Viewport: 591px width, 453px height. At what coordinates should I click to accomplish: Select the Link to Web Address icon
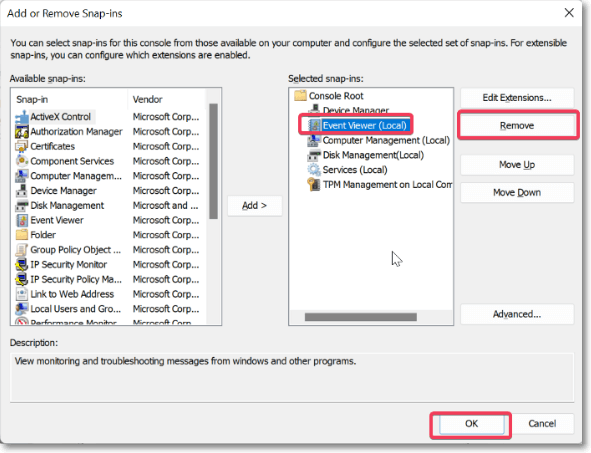[21, 294]
